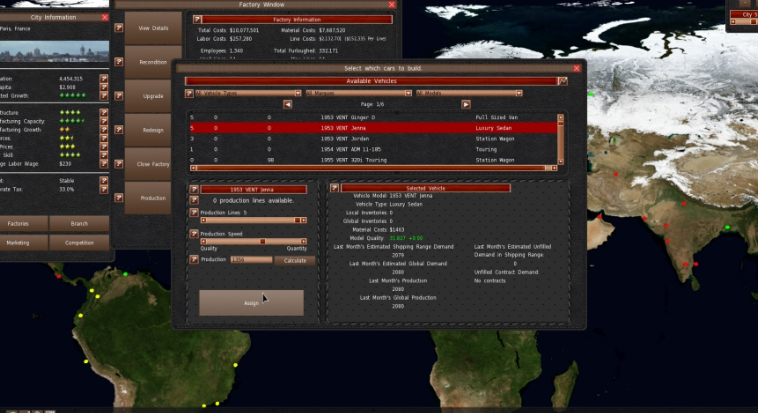Open Branch tab in City Information
This screenshot has width=758, height=413.
(x=79, y=223)
